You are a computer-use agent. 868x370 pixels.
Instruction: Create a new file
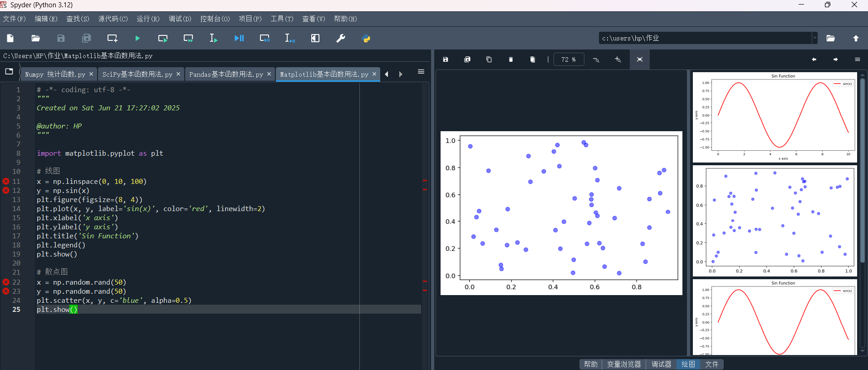point(10,38)
